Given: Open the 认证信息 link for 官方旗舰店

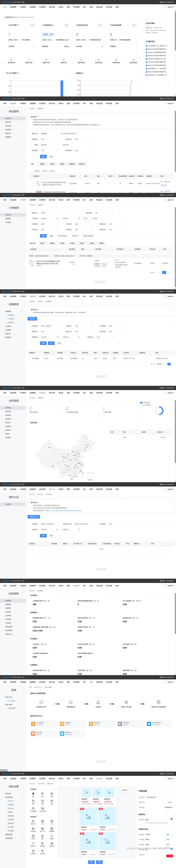Looking at the screenshot, I should [165, 359].
